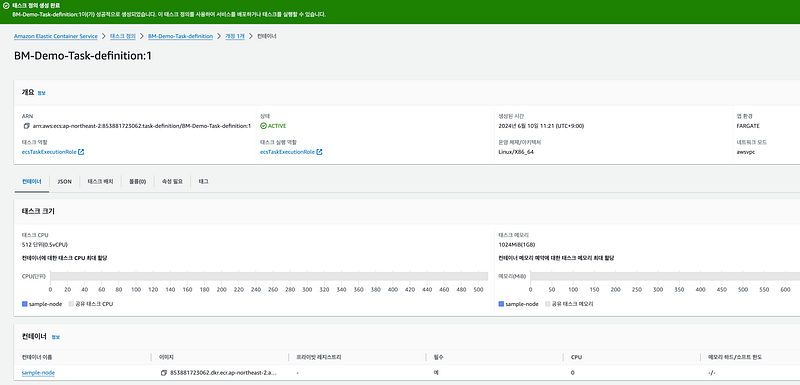Click the FARGATE app environment value
The width and height of the screenshot is (800, 385).
[x=748, y=125]
